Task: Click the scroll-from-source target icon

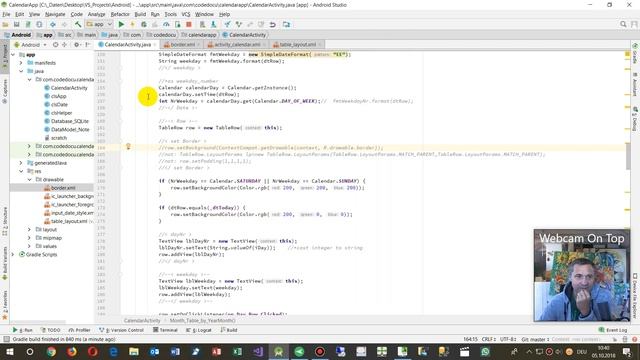Action: click(56, 44)
